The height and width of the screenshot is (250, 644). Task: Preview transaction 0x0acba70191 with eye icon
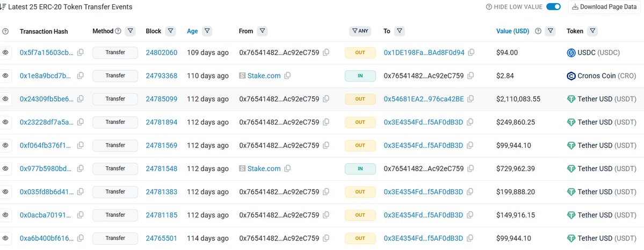pyautogui.click(x=5, y=215)
